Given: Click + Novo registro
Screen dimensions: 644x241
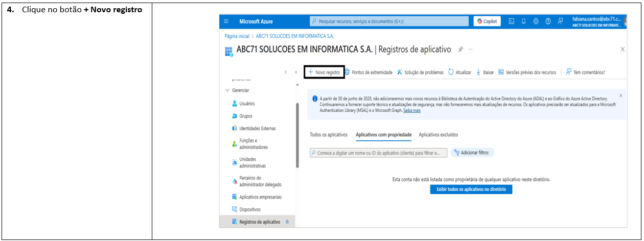Looking at the screenshot, I should [324, 73].
